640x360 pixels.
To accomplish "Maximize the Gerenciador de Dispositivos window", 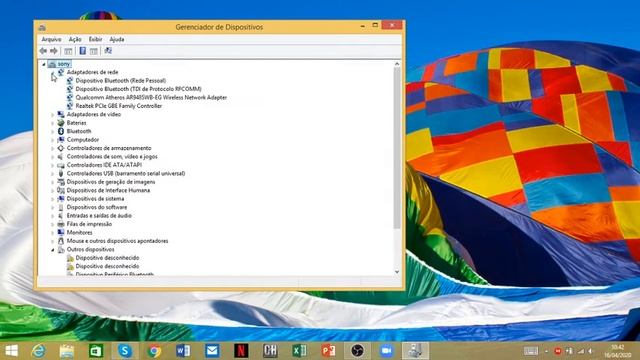I will (x=375, y=25).
